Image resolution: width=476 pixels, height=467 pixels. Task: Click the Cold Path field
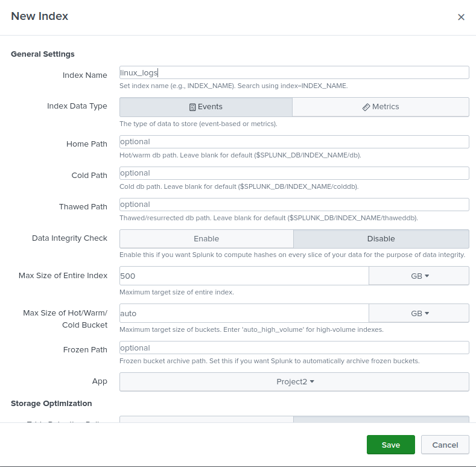click(294, 173)
